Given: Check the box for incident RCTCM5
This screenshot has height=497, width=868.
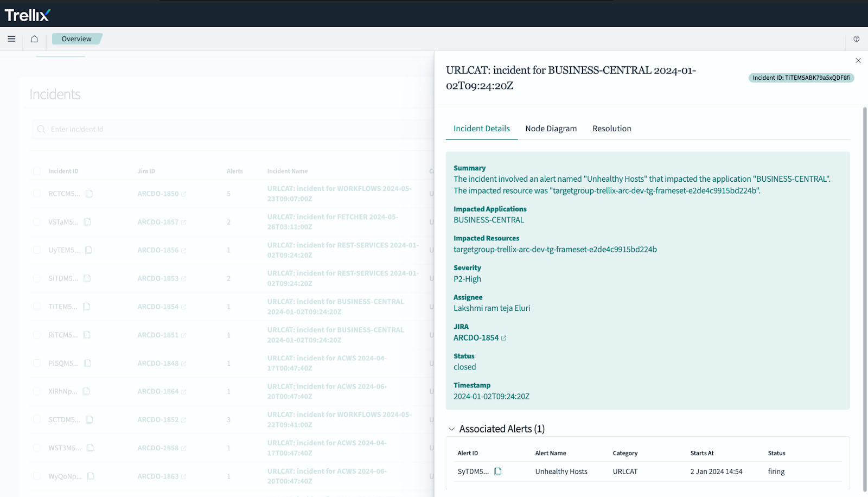Looking at the screenshot, I should tap(37, 194).
